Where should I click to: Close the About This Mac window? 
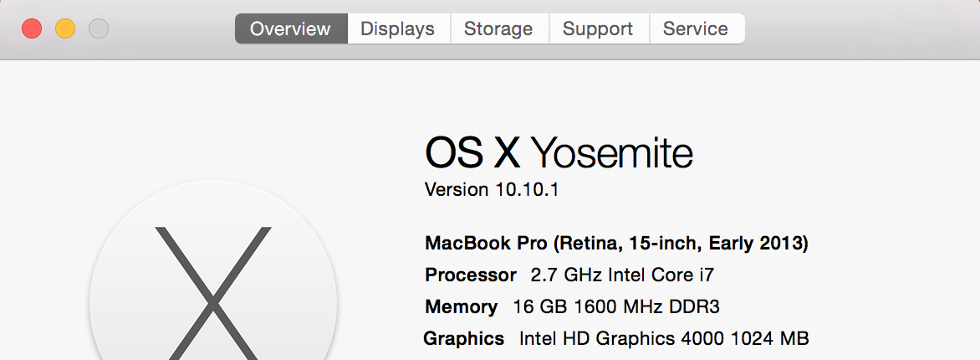(32, 28)
